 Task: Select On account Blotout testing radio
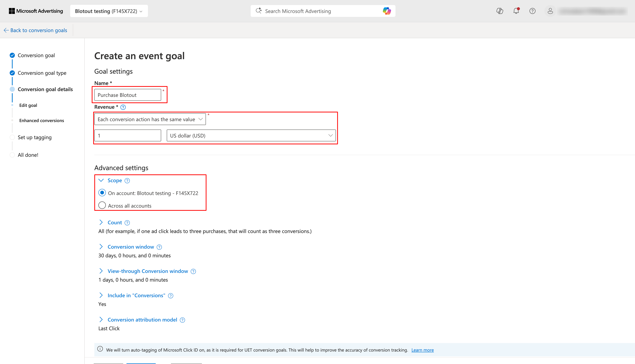click(x=102, y=193)
